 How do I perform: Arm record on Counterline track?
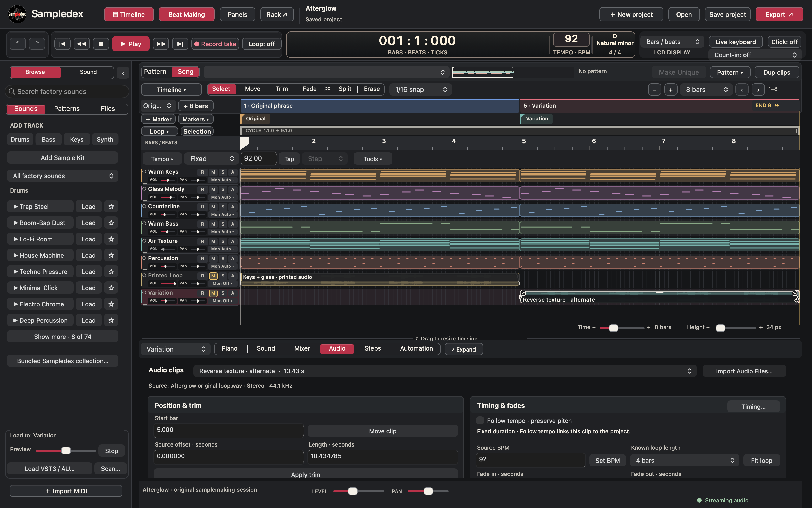point(202,207)
